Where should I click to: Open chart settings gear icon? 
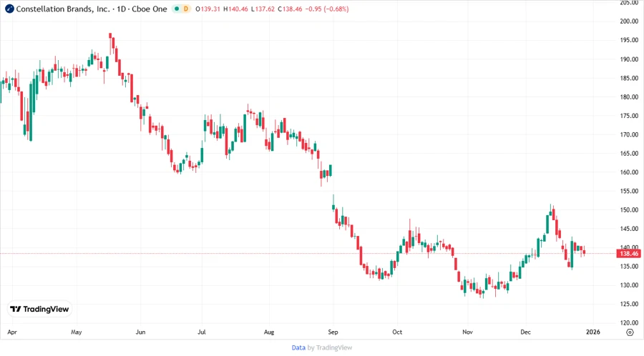630,332
